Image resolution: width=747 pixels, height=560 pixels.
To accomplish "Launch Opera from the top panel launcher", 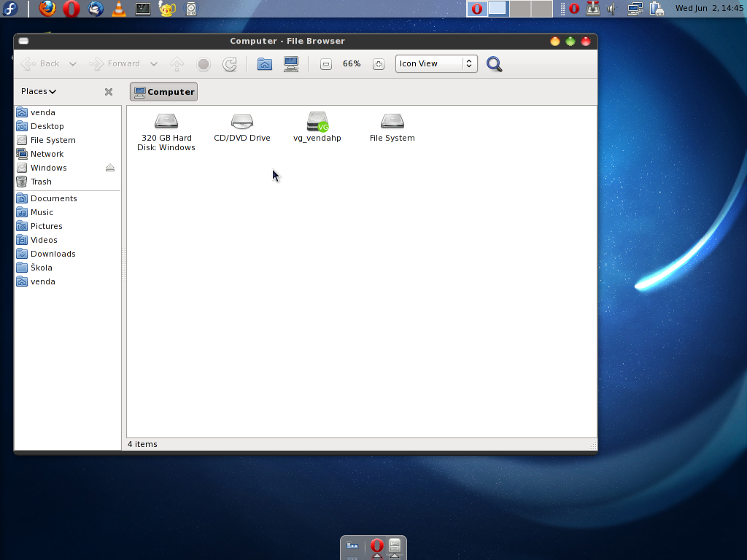I will [x=71, y=9].
